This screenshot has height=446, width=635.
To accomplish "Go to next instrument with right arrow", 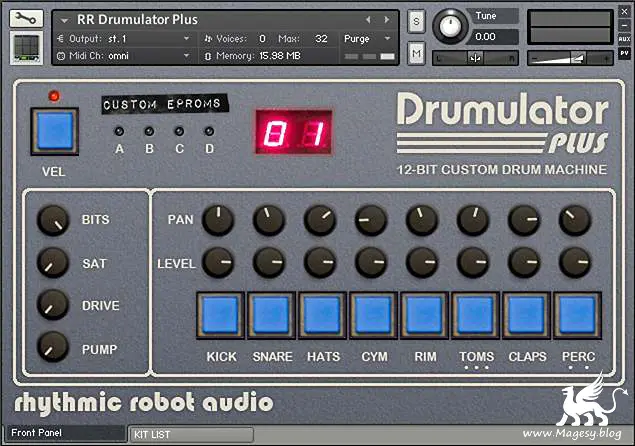I will tap(387, 19).
